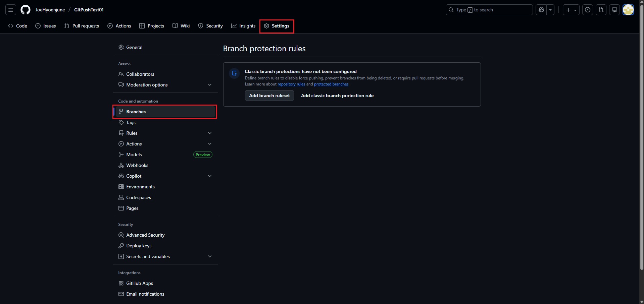Screen dimensions: 644x304
Task: Click the page vertical scrollbar
Action: [642, 137]
